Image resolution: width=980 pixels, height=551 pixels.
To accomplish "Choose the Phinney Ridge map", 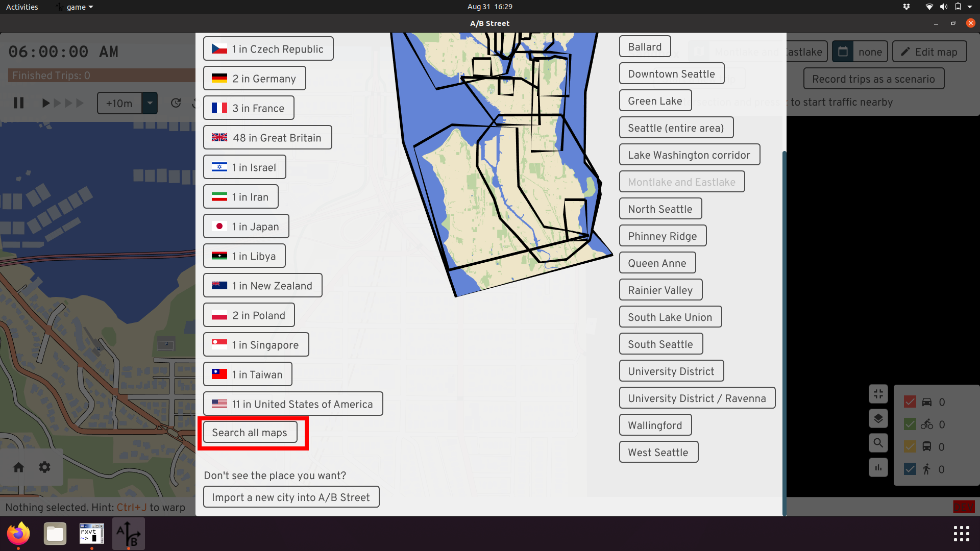I will (663, 236).
